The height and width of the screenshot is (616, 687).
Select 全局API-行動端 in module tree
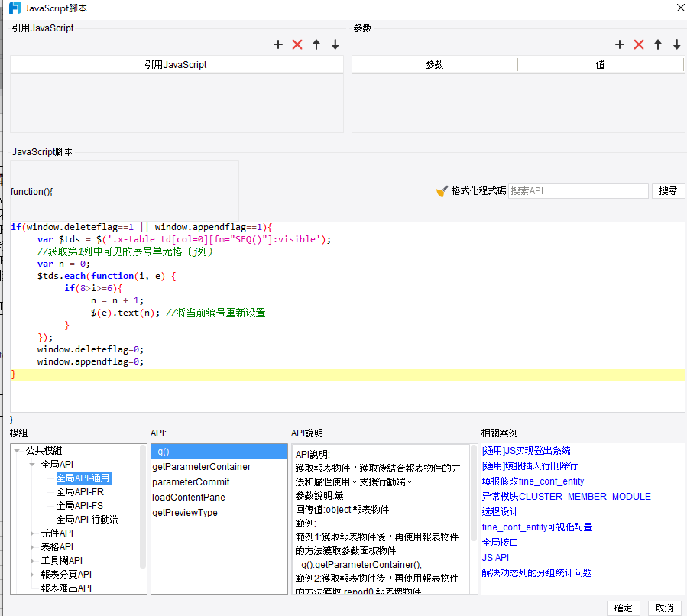tap(88, 519)
